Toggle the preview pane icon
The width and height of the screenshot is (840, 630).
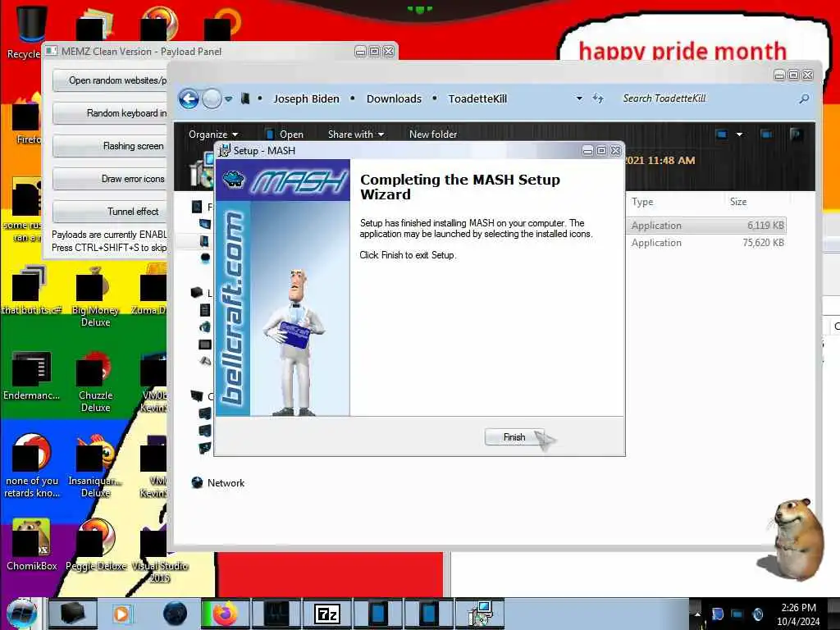[767, 134]
